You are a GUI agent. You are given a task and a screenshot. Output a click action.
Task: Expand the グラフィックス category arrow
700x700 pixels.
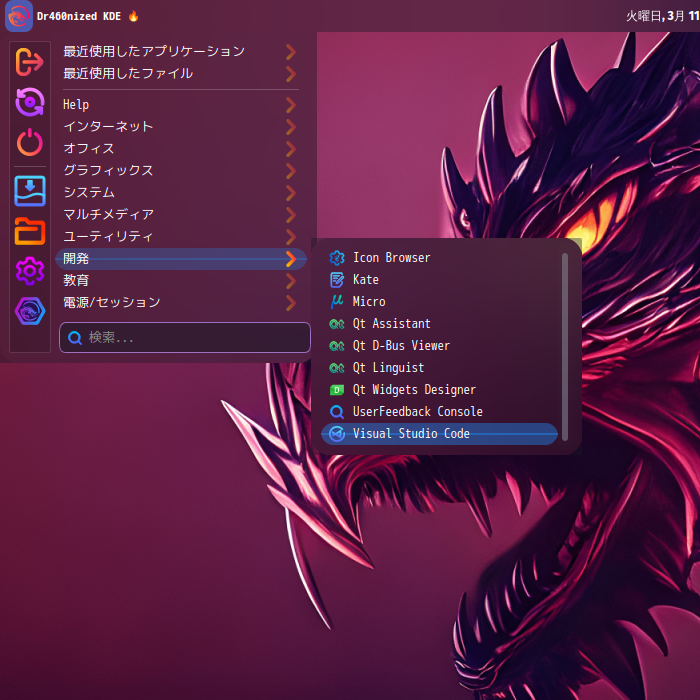(x=291, y=171)
